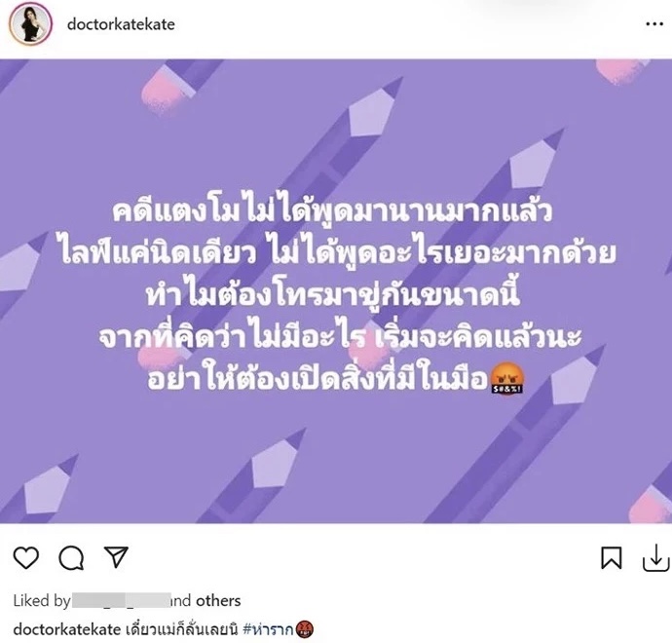The height and width of the screenshot is (643, 672).
Task: Click the caption text เดี๋ยวแม่ก็ลั่นเลยนิ
Action: pyautogui.click(x=182, y=629)
